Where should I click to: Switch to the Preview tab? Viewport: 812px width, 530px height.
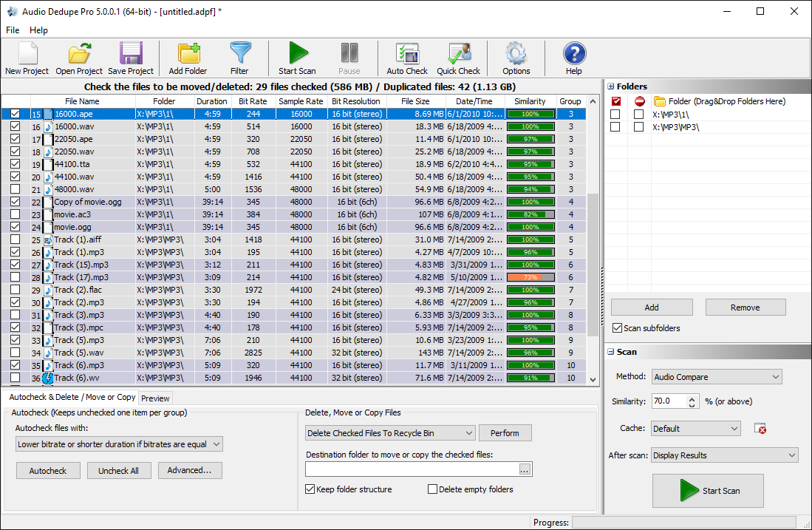(x=155, y=398)
